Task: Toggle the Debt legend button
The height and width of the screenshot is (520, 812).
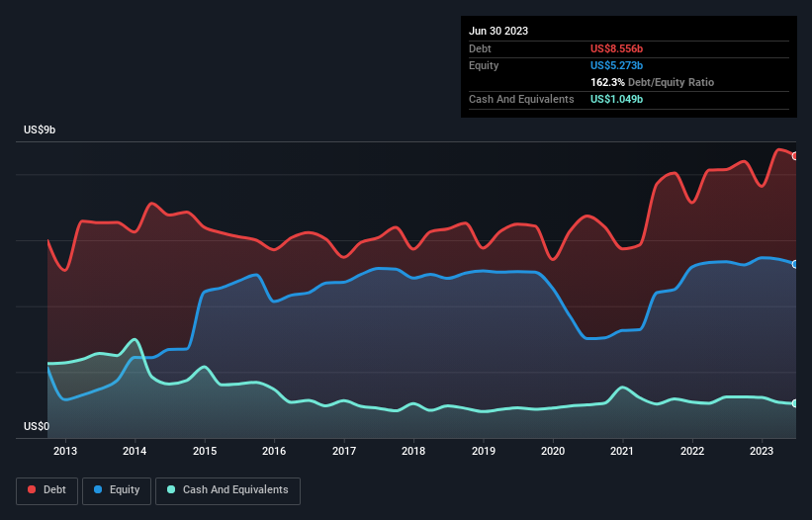Action: [x=47, y=490]
